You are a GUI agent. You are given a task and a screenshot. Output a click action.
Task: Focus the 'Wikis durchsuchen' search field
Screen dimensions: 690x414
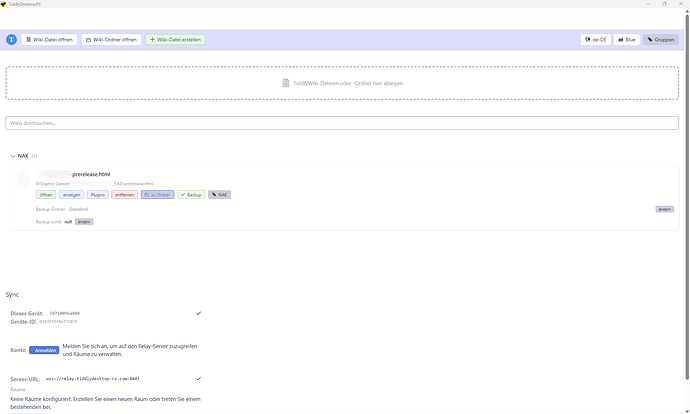[x=342, y=123]
